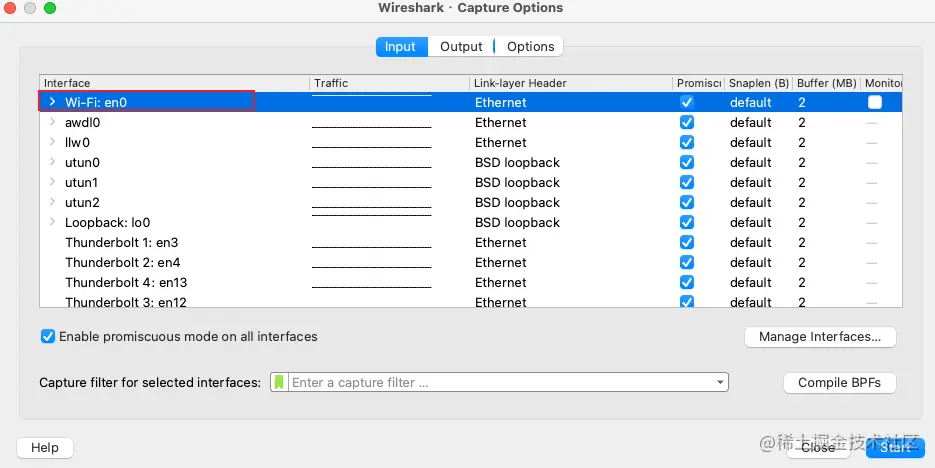Image resolution: width=935 pixels, height=468 pixels.
Task: Toggle promiscuous checkbox for llw0
Action: click(687, 142)
